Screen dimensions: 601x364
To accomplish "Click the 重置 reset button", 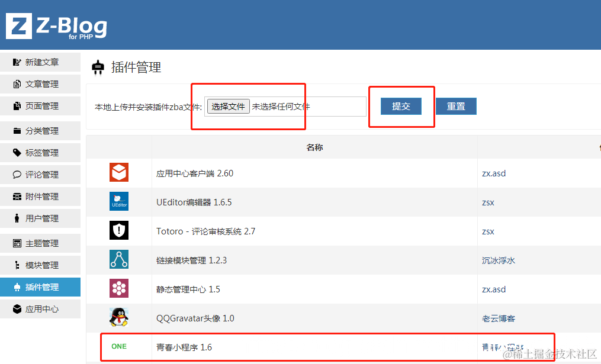I will click(x=456, y=106).
